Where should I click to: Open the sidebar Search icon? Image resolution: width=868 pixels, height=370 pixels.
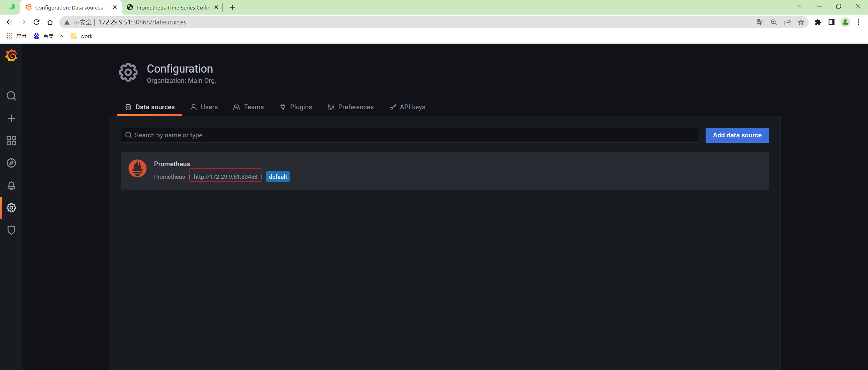(x=11, y=96)
